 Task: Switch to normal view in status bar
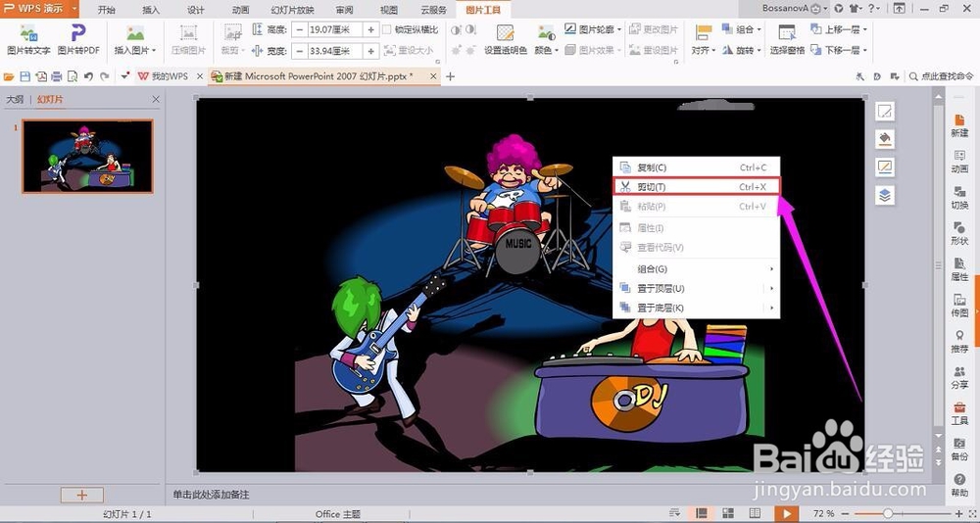coord(702,513)
